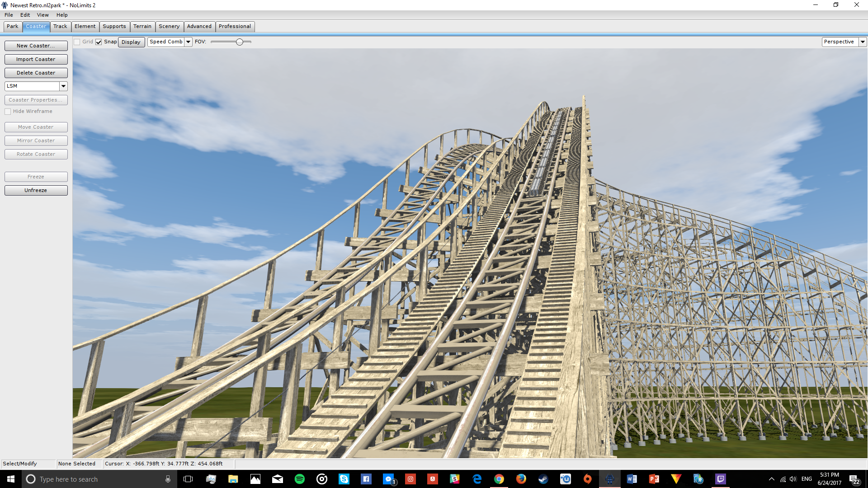
Task: Click the Twitch taskbar icon
Action: [x=720, y=479]
